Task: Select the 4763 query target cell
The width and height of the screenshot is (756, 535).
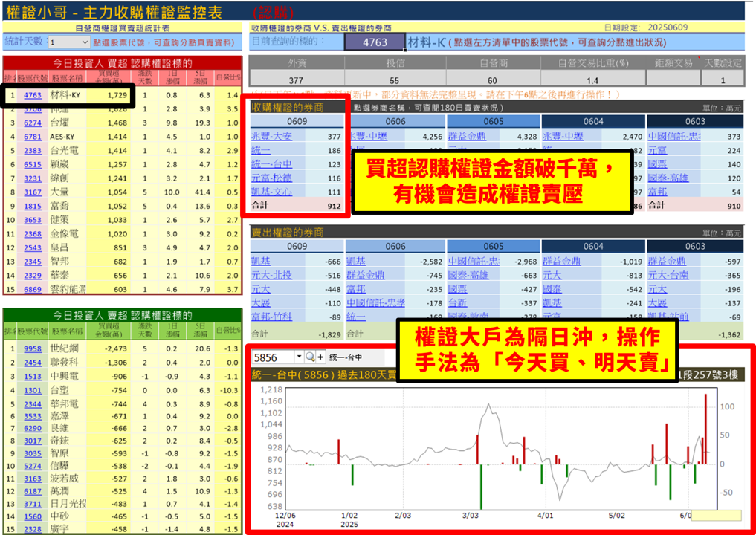Action: point(375,42)
